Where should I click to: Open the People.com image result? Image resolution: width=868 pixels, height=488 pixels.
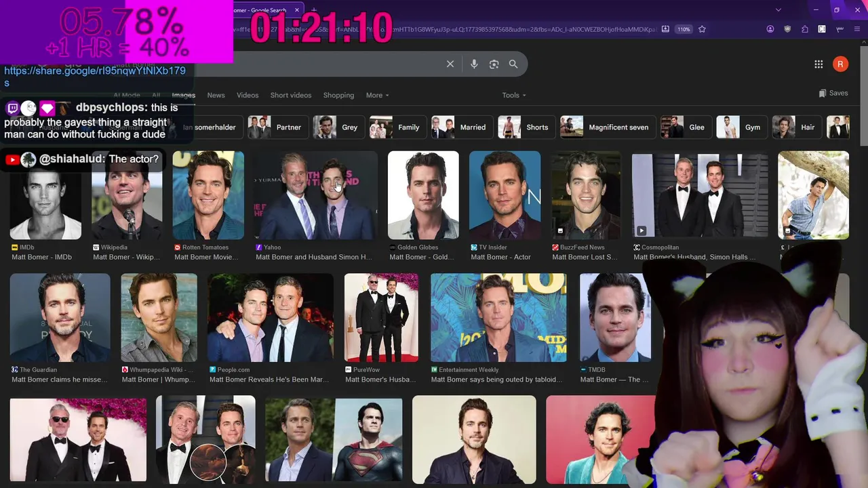click(271, 318)
